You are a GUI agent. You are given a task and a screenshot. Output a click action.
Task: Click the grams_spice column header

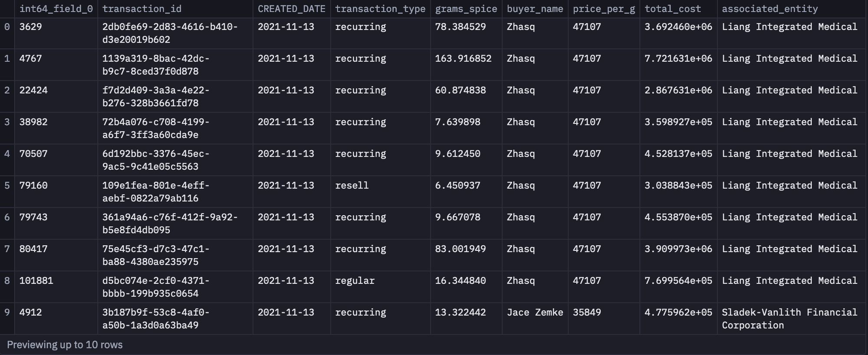[x=466, y=9]
